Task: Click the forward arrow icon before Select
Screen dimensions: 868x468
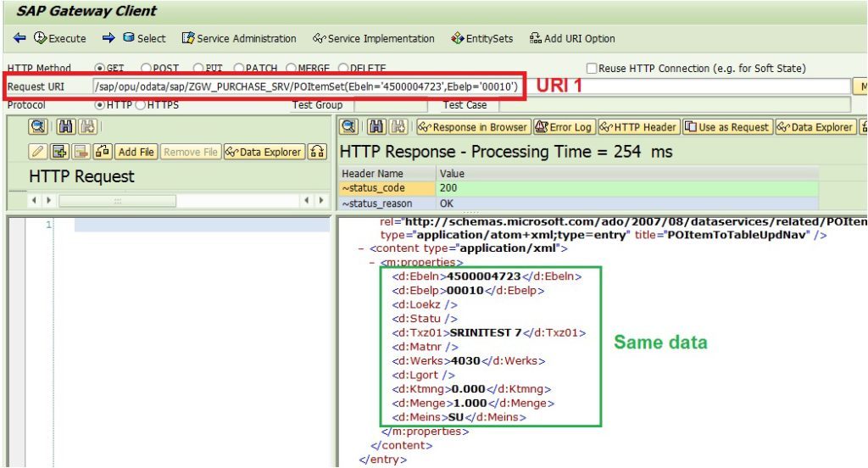Action: pos(108,38)
